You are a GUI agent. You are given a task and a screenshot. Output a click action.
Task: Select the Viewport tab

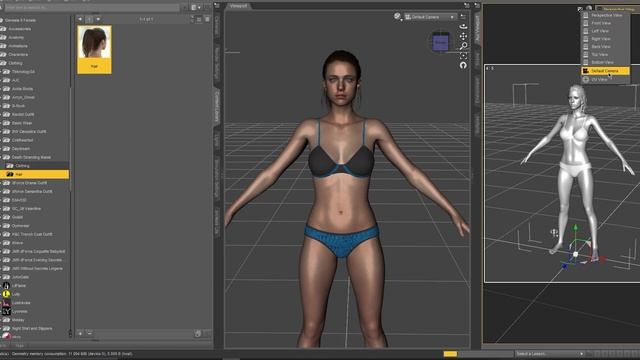(x=238, y=6)
